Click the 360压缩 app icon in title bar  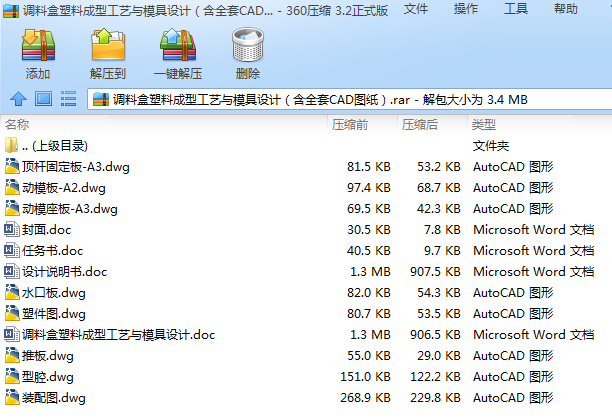click(x=11, y=11)
